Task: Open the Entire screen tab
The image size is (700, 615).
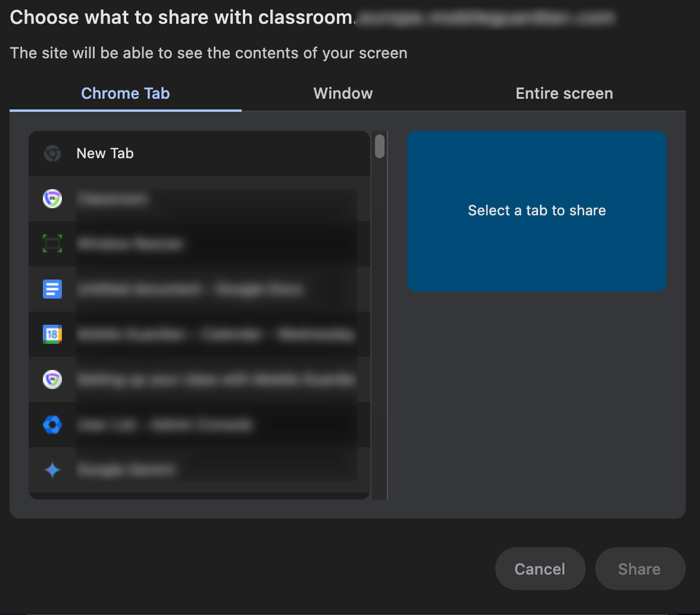Action: click(x=564, y=93)
